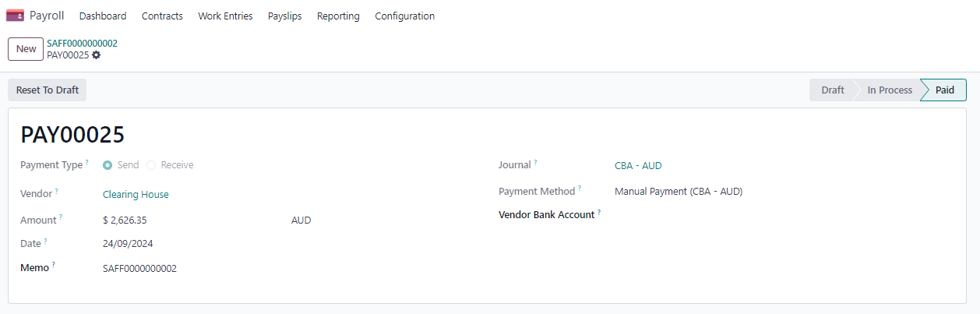Select the Receive payment type radio
Screen dimensions: 980x314
pos(151,165)
